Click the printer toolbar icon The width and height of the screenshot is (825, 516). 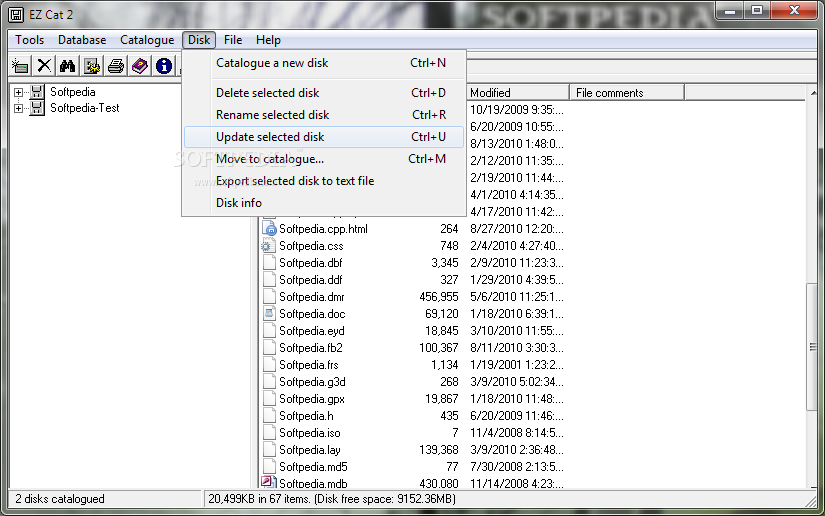(116, 66)
